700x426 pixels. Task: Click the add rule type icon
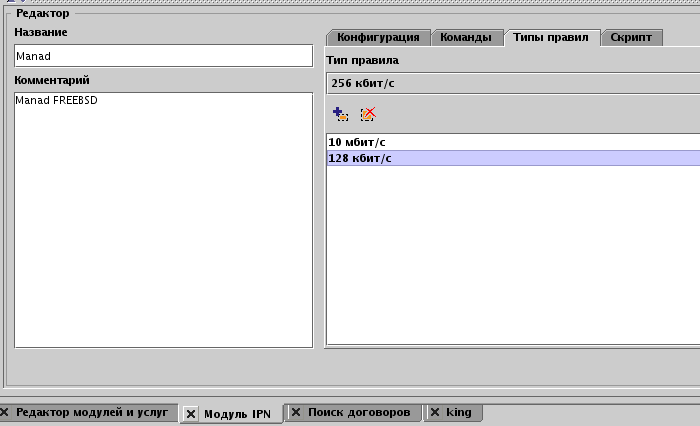[x=340, y=115]
